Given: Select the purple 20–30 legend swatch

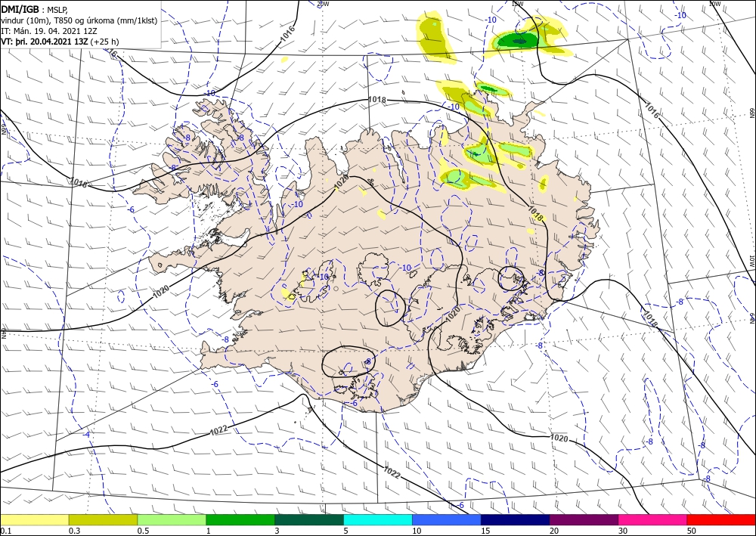Looking at the screenshot, I should point(584,519).
